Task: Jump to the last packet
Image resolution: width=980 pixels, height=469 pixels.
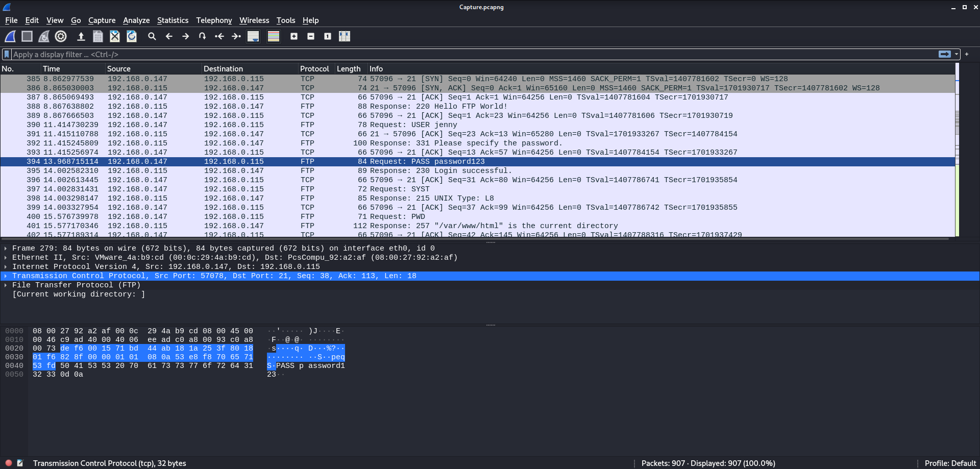Action: (236, 36)
